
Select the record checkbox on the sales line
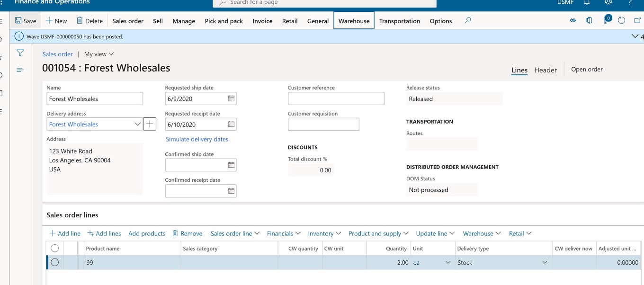click(54, 262)
